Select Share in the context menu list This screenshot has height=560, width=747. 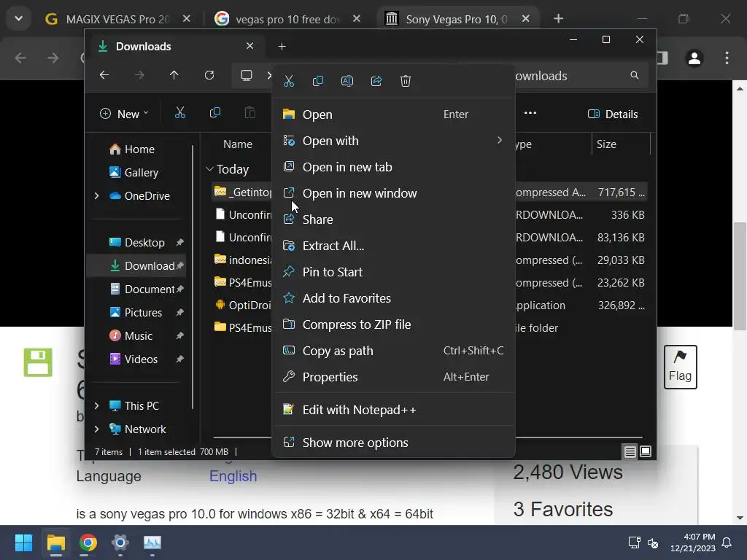[x=393, y=219]
